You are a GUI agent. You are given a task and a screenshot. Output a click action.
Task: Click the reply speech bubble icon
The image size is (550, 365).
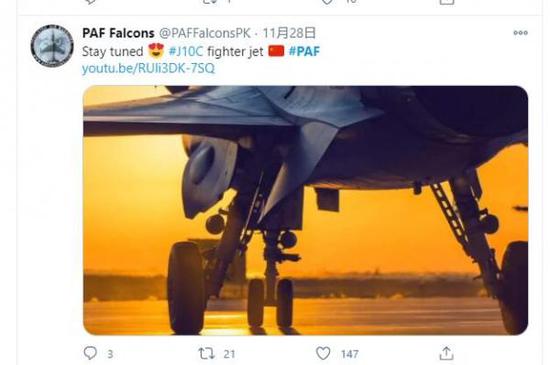pos(90,353)
